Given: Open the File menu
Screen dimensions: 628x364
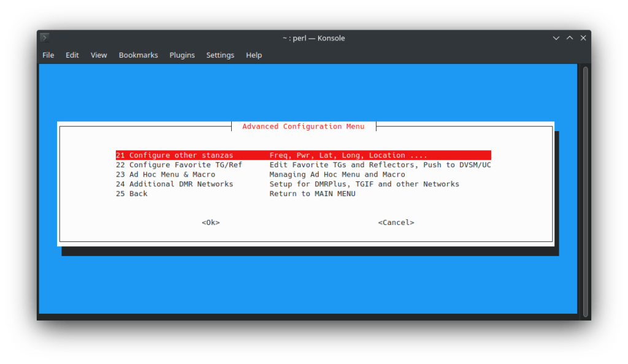Looking at the screenshot, I should [x=48, y=55].
